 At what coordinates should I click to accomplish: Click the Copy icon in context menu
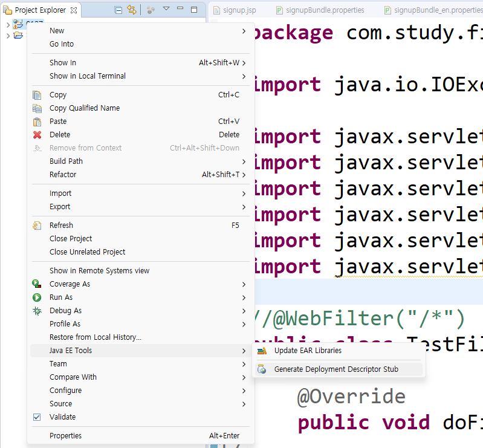pos(37,95)
